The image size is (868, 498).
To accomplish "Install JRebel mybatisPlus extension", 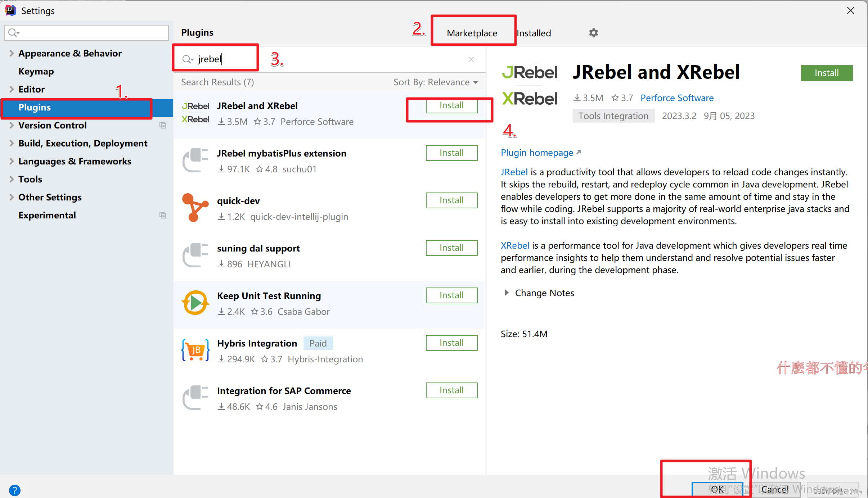I will pos(451,153).
